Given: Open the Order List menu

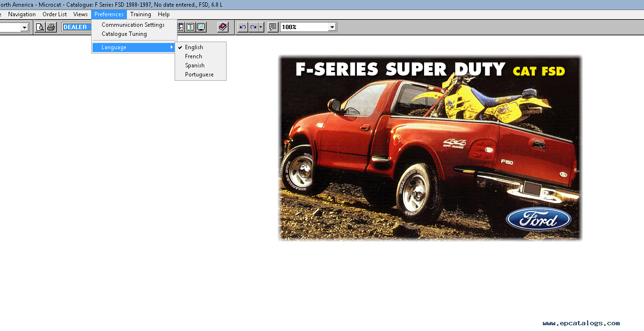Looking at the screenshot, I should pos(55,14).
